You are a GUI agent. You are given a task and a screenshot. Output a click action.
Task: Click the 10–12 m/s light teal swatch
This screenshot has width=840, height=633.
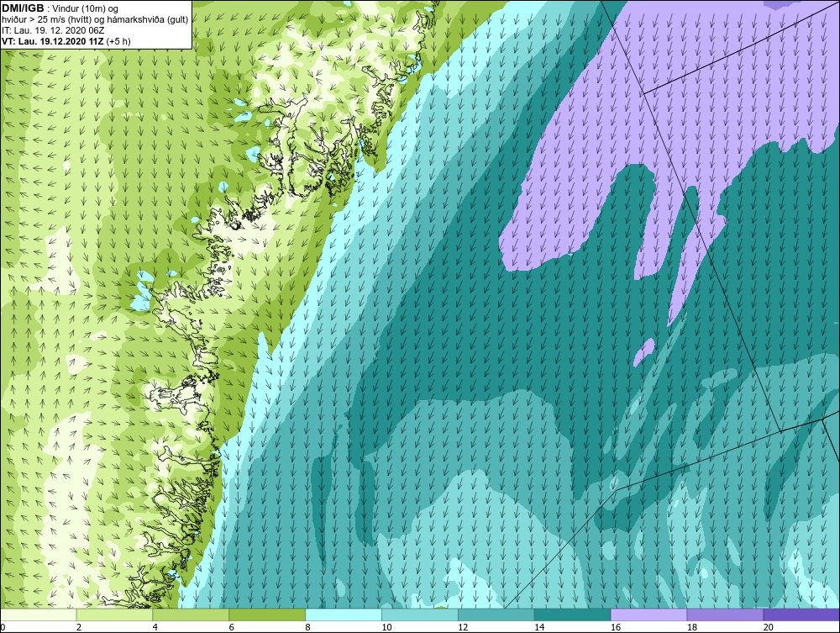(x=420, y=615)
